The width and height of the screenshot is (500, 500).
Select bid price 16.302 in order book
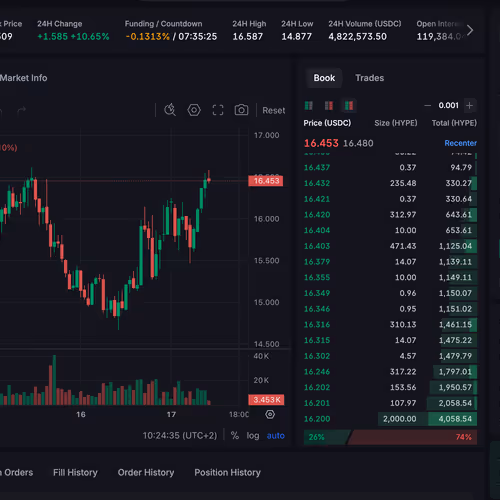tap(317, 356)
